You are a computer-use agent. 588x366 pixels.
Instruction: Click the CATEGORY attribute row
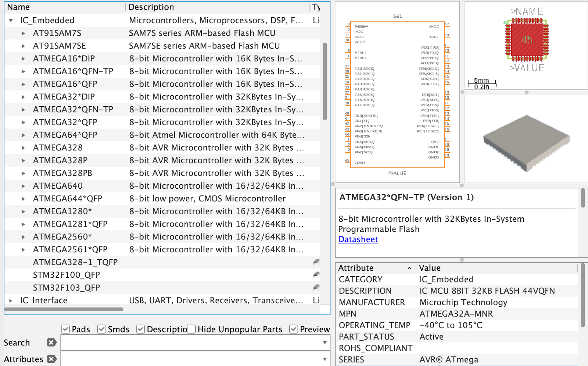[457, 280]
